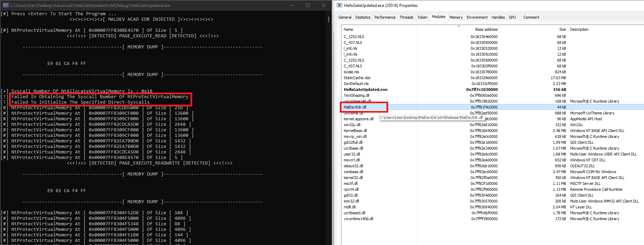Select the gdi32.dll module row
The width and height of the screenshot is (644, 245).
click(x=493, y=195)
